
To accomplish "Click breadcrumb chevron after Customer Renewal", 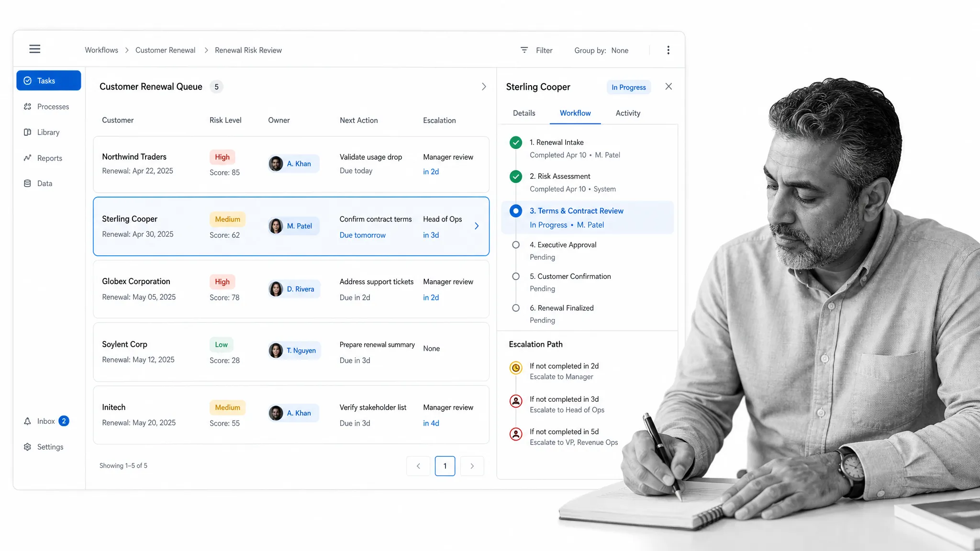I will pos(206,50).
